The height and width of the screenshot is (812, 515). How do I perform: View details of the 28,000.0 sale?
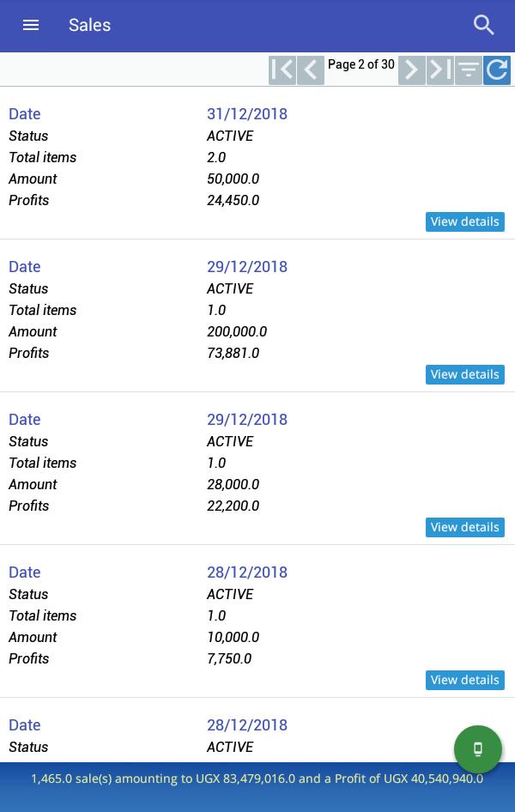point(465,527)
